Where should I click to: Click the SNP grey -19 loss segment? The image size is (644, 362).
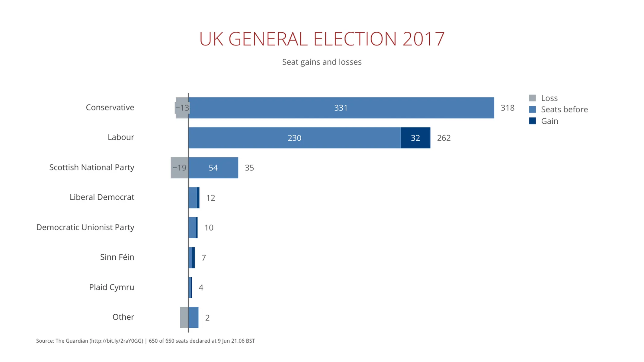179,168
